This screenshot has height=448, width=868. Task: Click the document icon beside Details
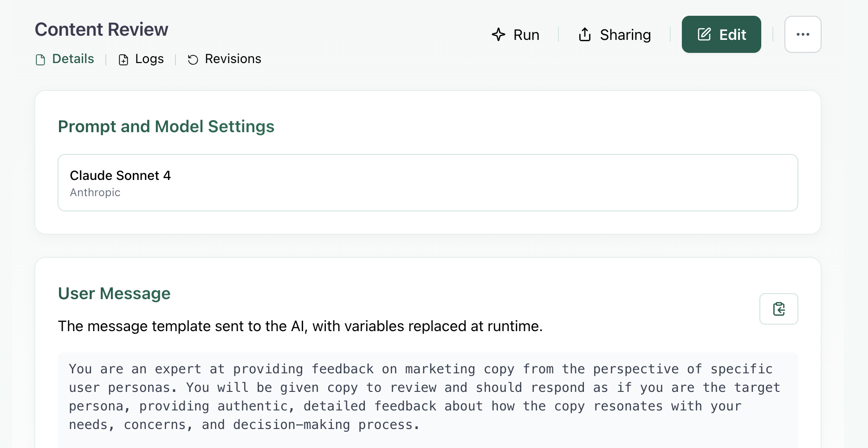tap(41, 60)
